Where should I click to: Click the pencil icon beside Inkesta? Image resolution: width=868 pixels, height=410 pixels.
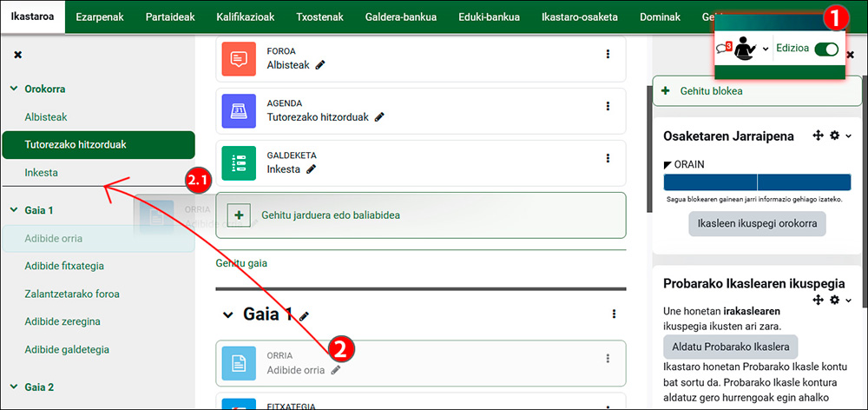tap(311, 169)
